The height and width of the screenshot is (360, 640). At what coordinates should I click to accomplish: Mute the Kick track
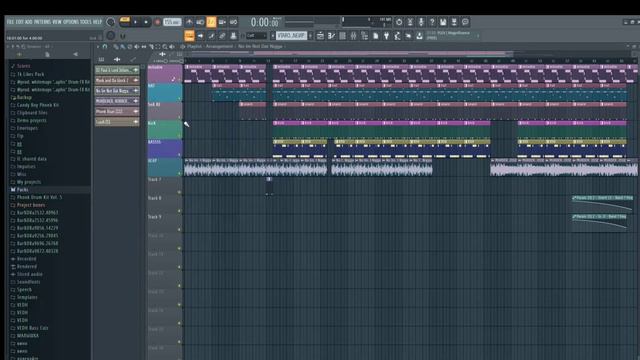coord(179,136)
